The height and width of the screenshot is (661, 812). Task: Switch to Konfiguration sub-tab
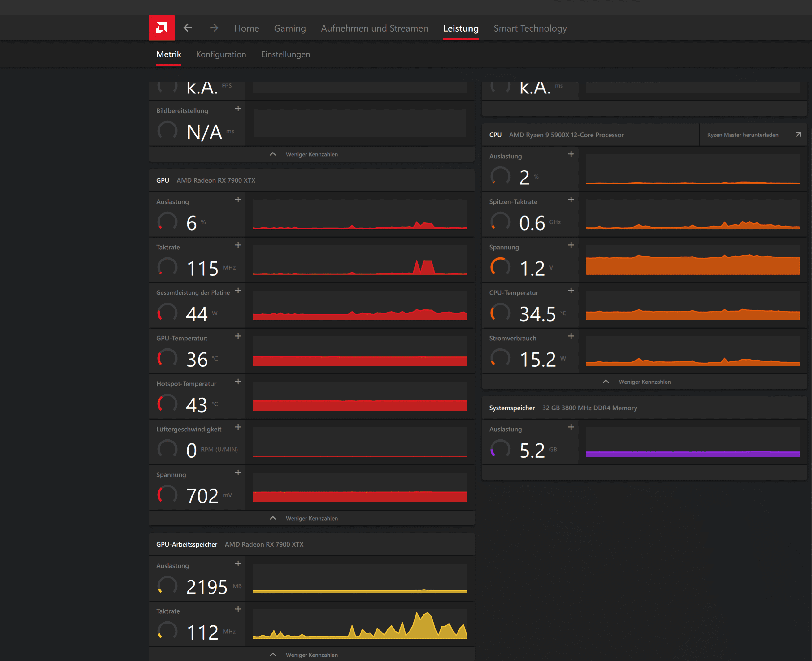[x=221, y=54]
